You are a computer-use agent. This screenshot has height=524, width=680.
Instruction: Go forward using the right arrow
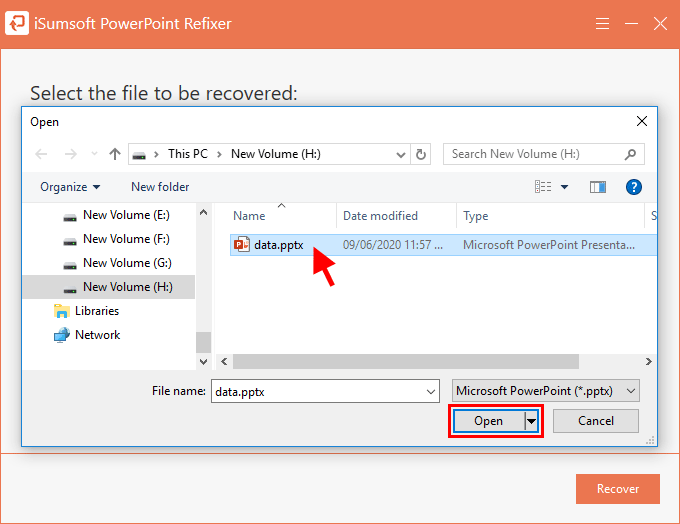(70, 154)
